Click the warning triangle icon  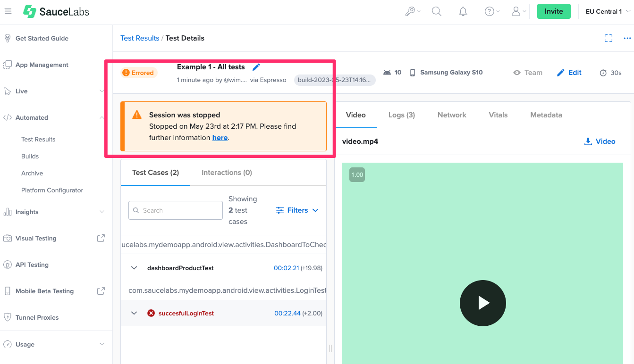137,114
